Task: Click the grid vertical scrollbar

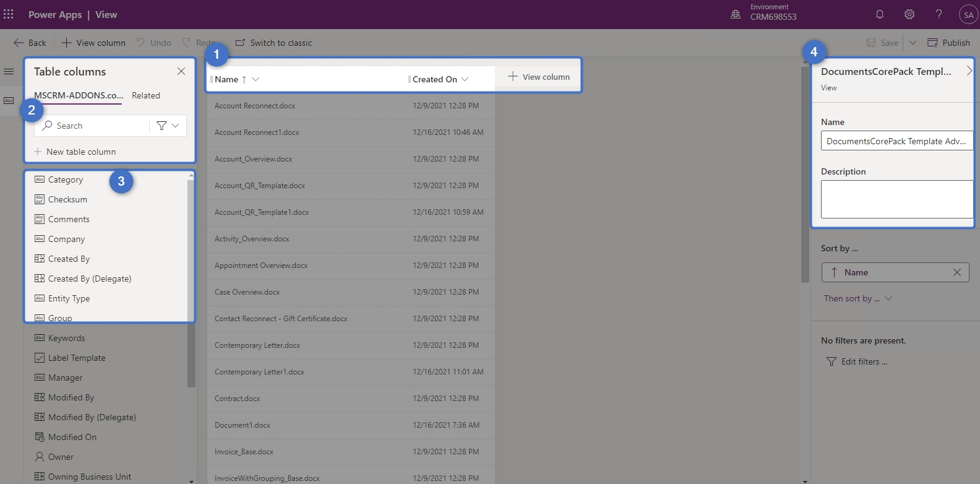Action: [x=805, y=175]
